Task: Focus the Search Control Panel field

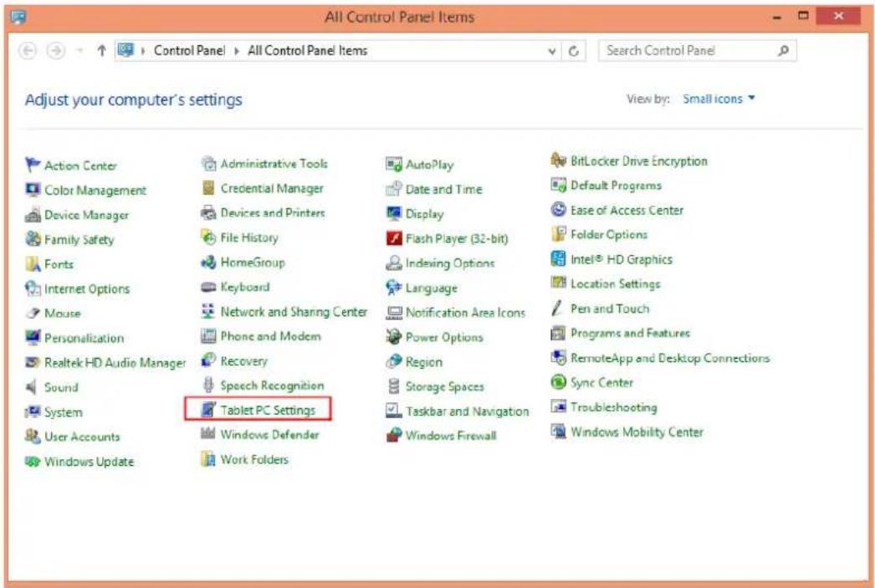Action: 698,51
